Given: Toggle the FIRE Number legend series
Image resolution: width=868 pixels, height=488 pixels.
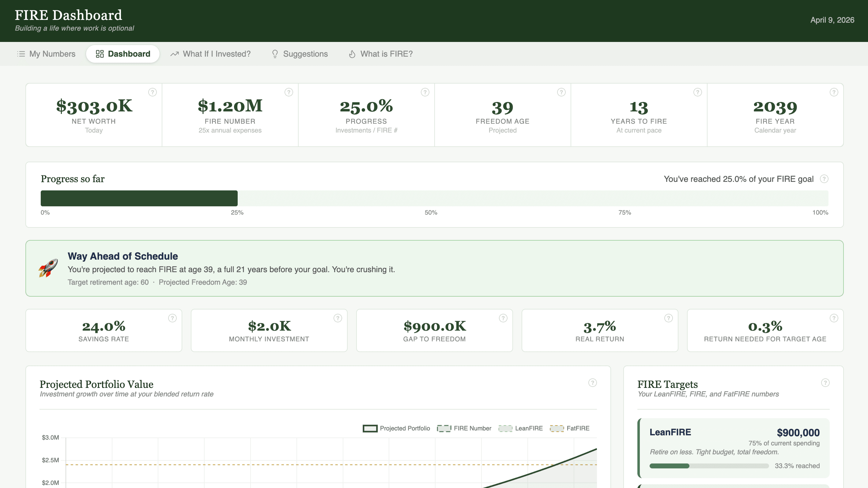Looking at the screenshot, I should (x=464, y=428).
